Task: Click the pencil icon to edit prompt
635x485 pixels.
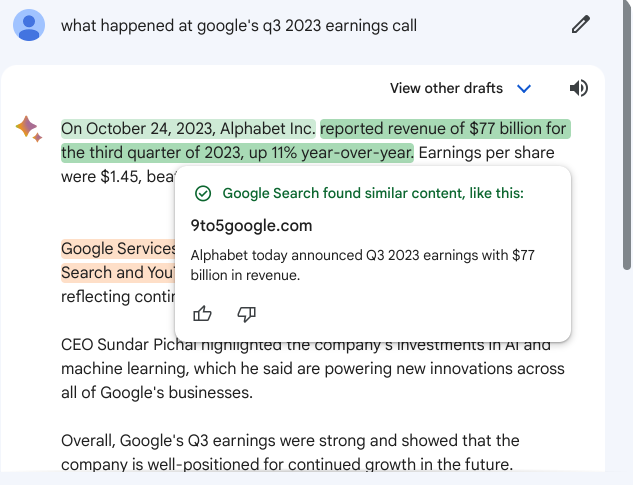Action: coord(581,25)
